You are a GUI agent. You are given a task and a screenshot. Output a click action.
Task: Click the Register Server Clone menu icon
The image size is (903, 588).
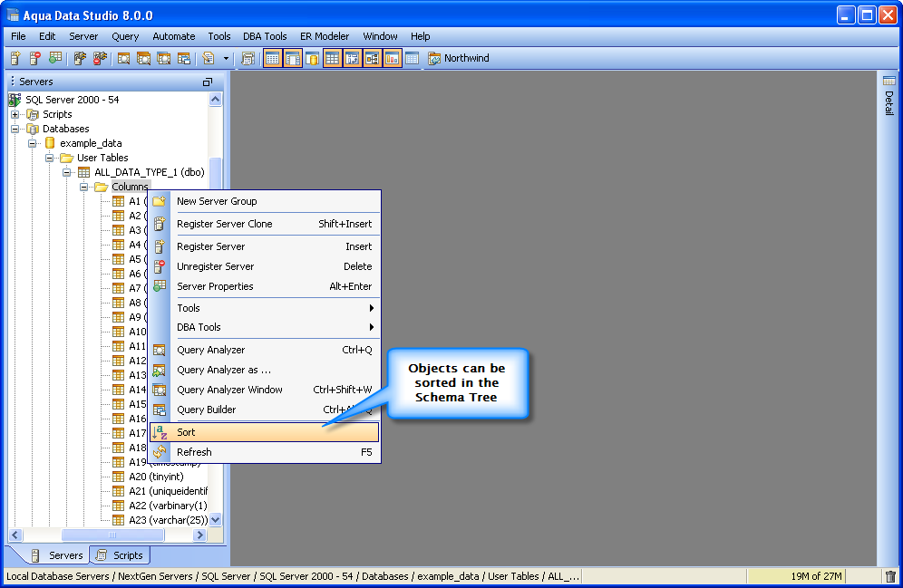[160, 224]
